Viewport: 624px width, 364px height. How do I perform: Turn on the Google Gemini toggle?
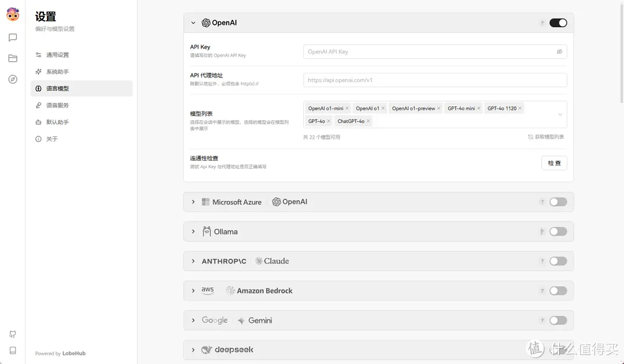coord(557,320)
